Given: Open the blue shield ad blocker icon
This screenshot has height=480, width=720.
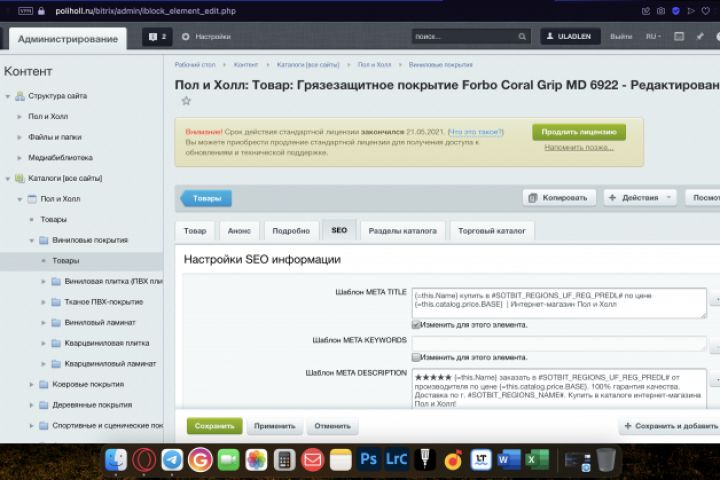Looking at the screenshot, I should coord(675,11).
